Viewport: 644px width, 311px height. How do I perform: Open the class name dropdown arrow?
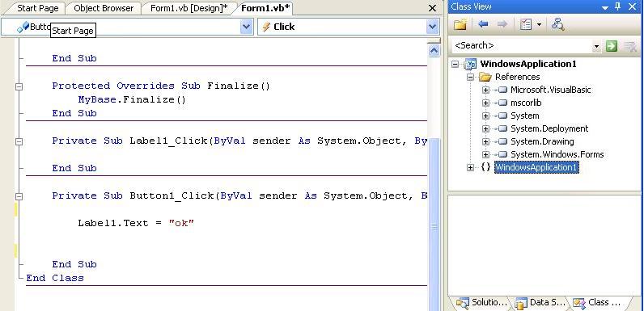pyautogui.click(x=247, y=27)
